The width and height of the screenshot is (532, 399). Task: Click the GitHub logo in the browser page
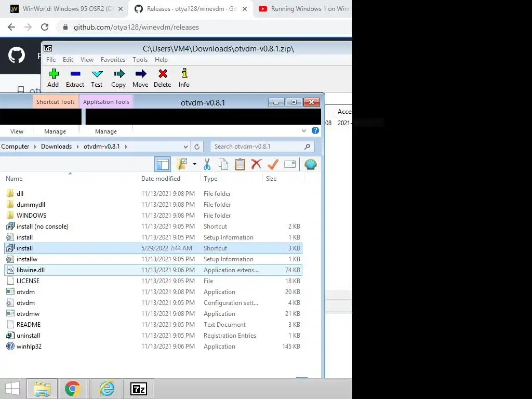tap(17, 55)
